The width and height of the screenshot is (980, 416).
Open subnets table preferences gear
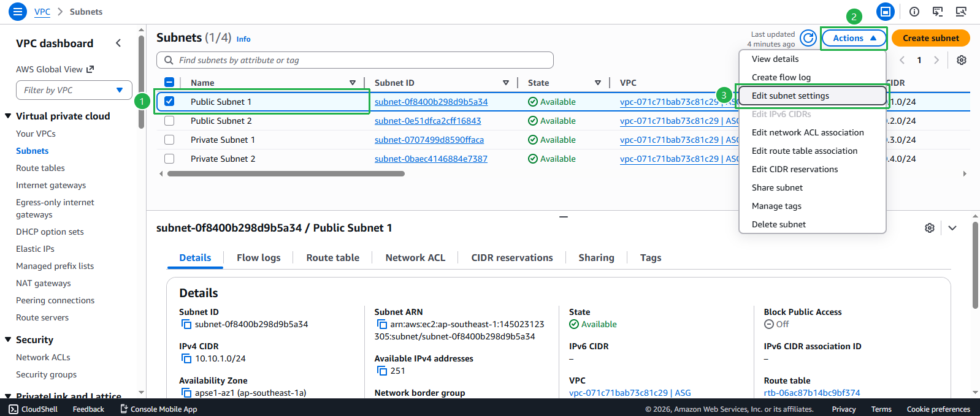(x=962, y=60)
